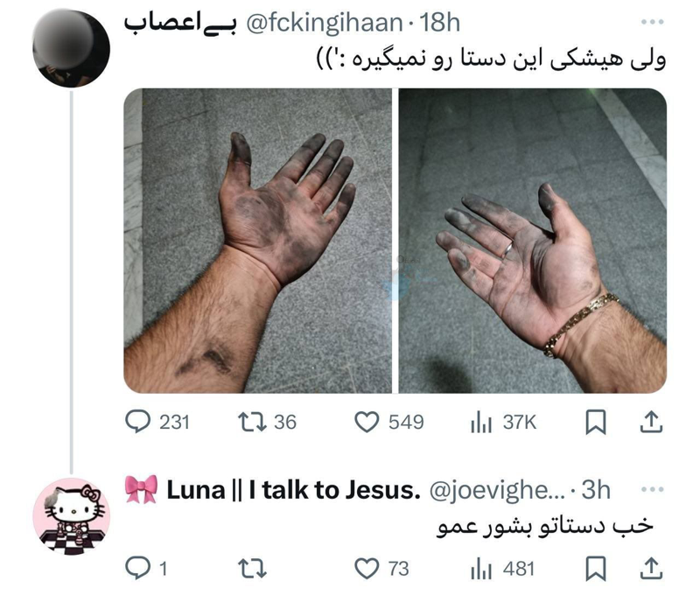
Task: Bookmark the tweet with hand photos
Action: [x=596, y=422]
